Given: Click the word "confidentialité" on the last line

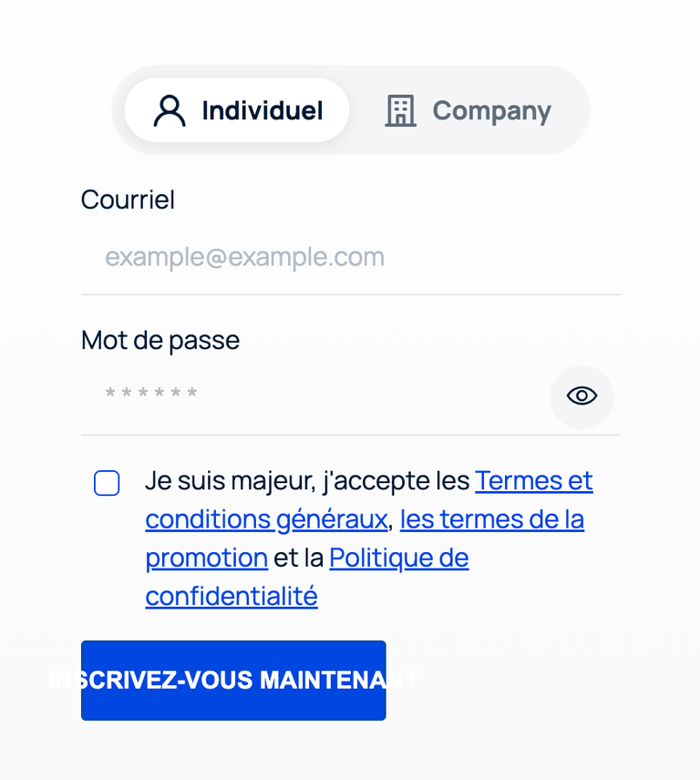Looking at the screenshot, I should click(232, 596).
